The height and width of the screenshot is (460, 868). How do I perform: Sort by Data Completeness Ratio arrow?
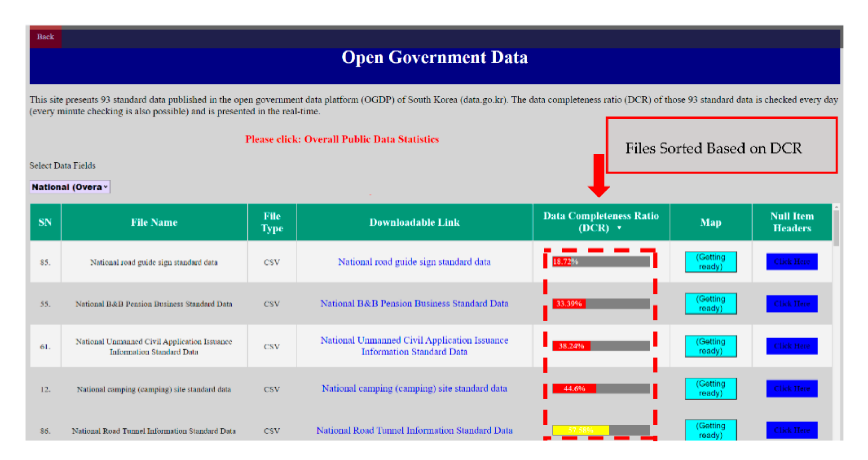point(619,228)
